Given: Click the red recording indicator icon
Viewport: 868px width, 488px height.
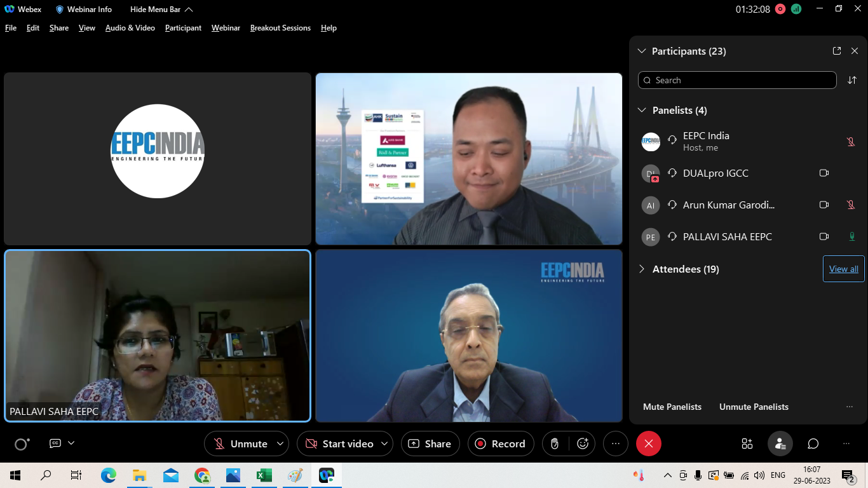Looking at the screenshot, I should pos(780,9).
